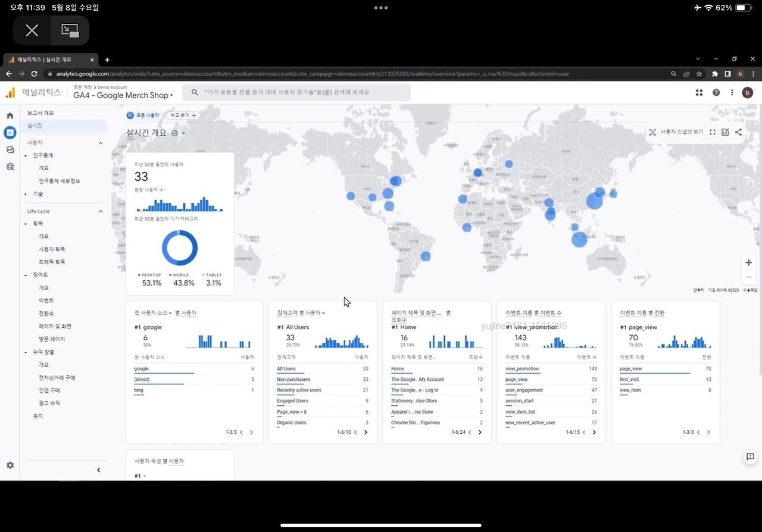Open 전자상거래 구매 report
Image resolution: width=762 pixels, height=532 pixels.
click(57, 378)
